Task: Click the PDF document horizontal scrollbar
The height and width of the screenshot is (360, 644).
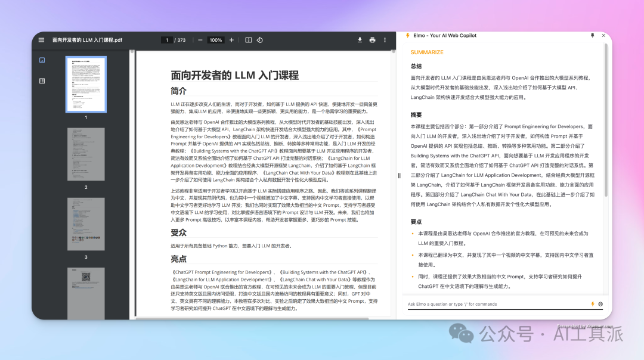Action: pyautogui.click(x=252, y=318)
